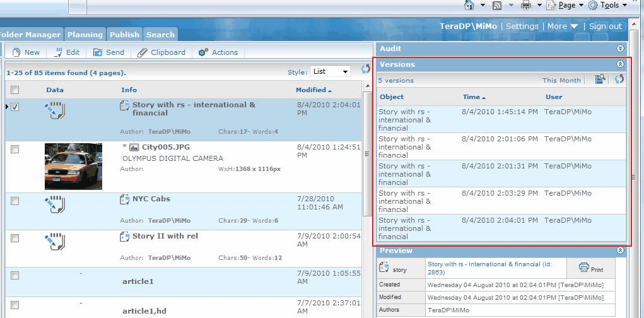Uncheck the Story with rs checkbox
This screenshot has height=318, width=644.
pyautogui.click(x=15, y=107)
